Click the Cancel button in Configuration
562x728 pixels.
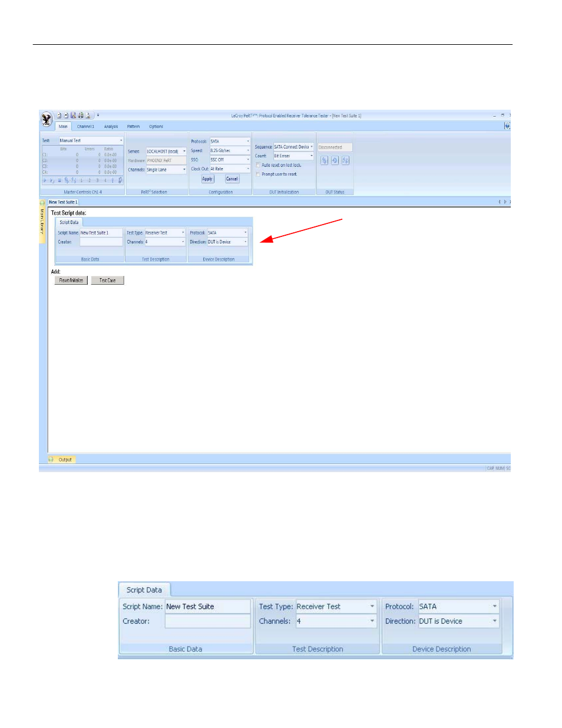point(232,179)
